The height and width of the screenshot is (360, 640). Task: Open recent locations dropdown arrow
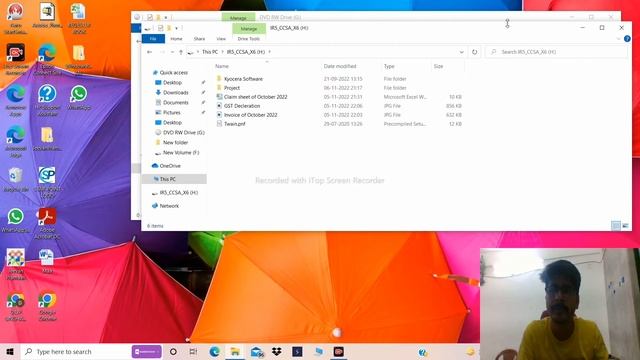(172, 52)
